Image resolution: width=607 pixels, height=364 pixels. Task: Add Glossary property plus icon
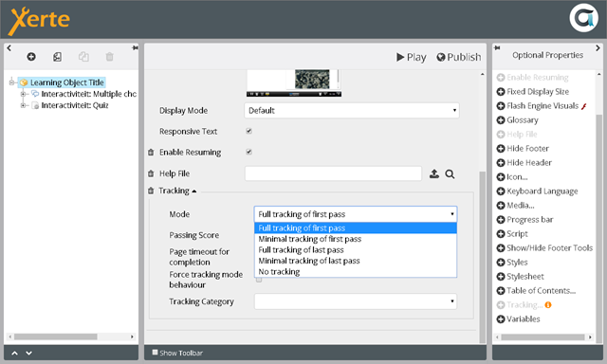(x=501, y=120)
